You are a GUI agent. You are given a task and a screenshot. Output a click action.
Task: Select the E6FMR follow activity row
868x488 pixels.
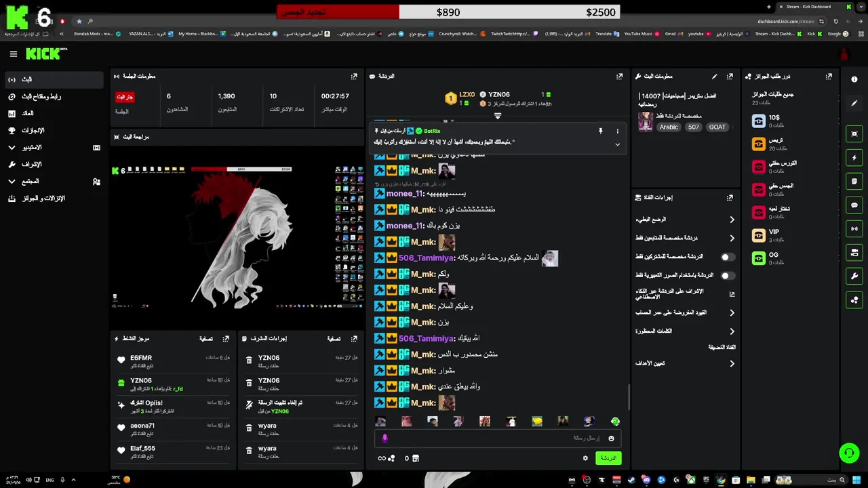coord(174,361)
